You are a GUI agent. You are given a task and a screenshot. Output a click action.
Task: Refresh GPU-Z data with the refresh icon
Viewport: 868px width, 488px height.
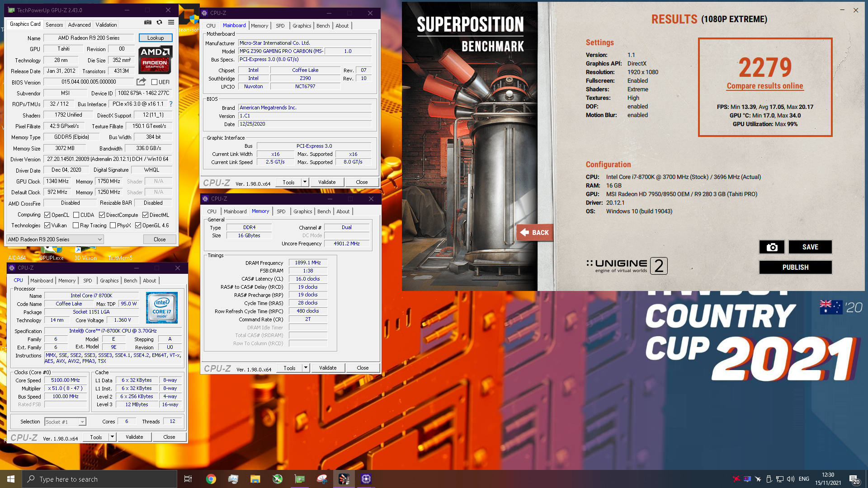pos(159,22)
